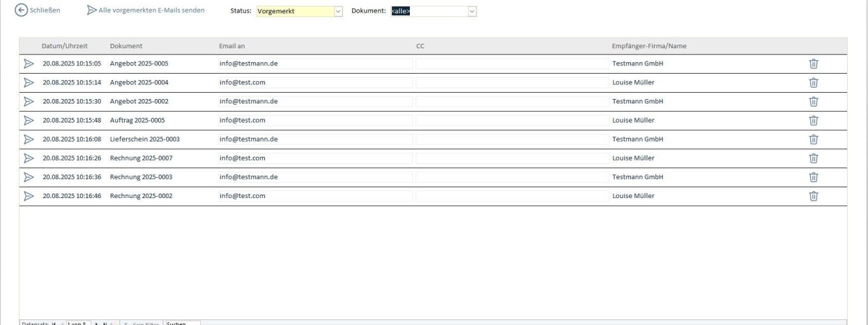Edit email address for Angebot 2025-0004
Screen dimensions: 868x325
(315, 83)
